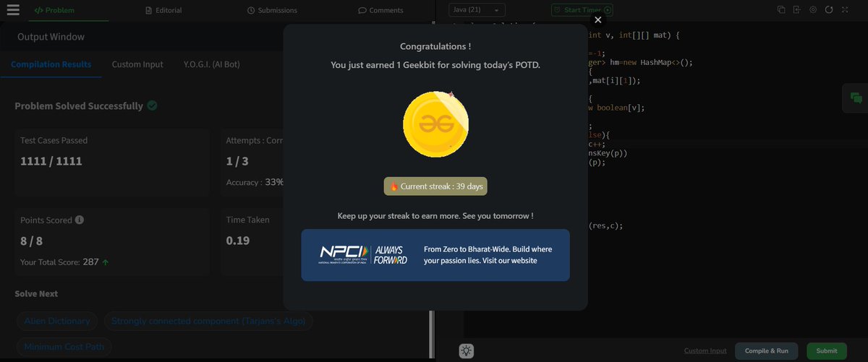Click the Comments tab speech bubble icon

coord(362,10)
